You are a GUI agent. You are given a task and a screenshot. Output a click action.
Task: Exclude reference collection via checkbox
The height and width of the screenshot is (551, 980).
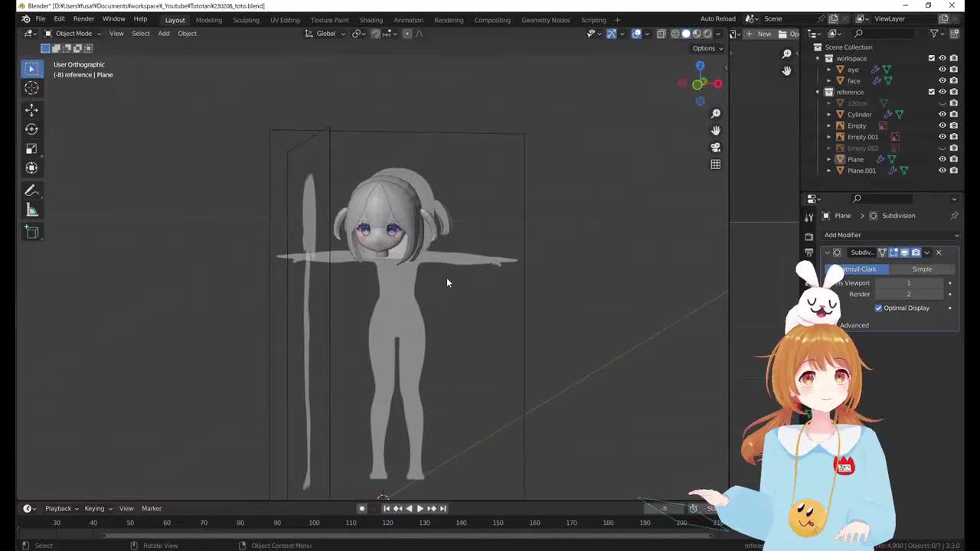click(x=932, y=92)
